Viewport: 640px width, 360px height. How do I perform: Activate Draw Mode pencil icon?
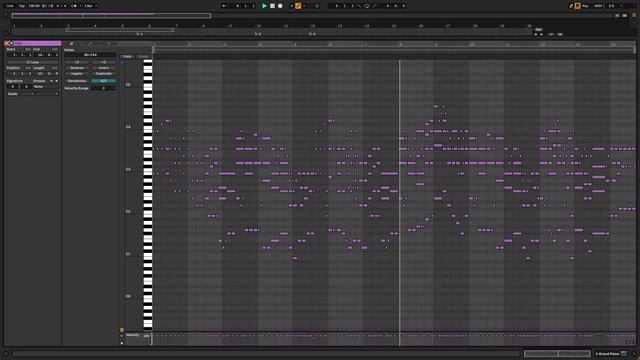tap(571, 6)
